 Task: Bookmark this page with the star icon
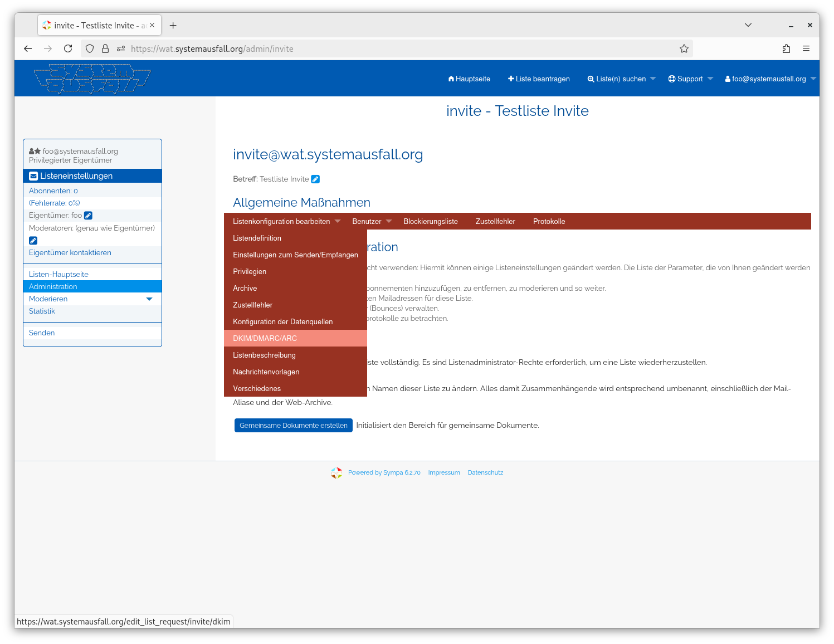pyautogui.click(x=684, y=48)
